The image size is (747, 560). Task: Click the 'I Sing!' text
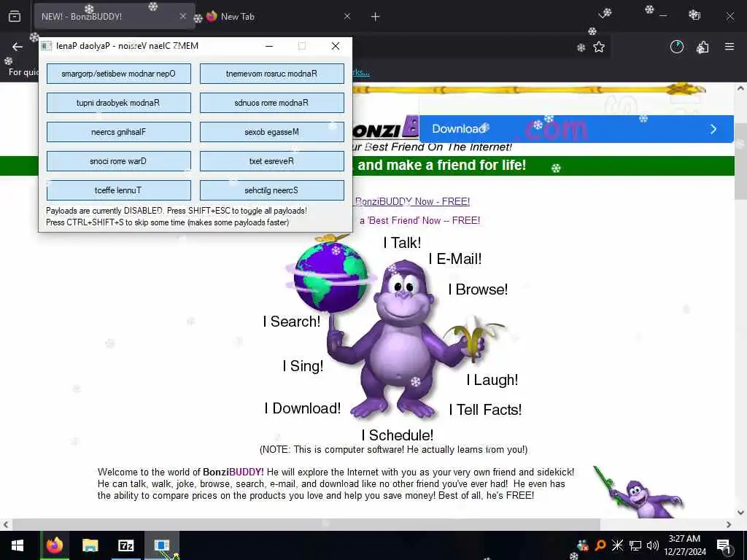pyautogui.click(x=303, y=366)
